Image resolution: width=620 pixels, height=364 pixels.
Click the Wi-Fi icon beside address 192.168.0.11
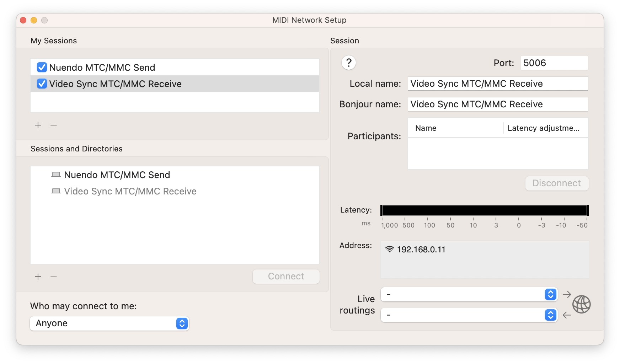tap(390, 249)
